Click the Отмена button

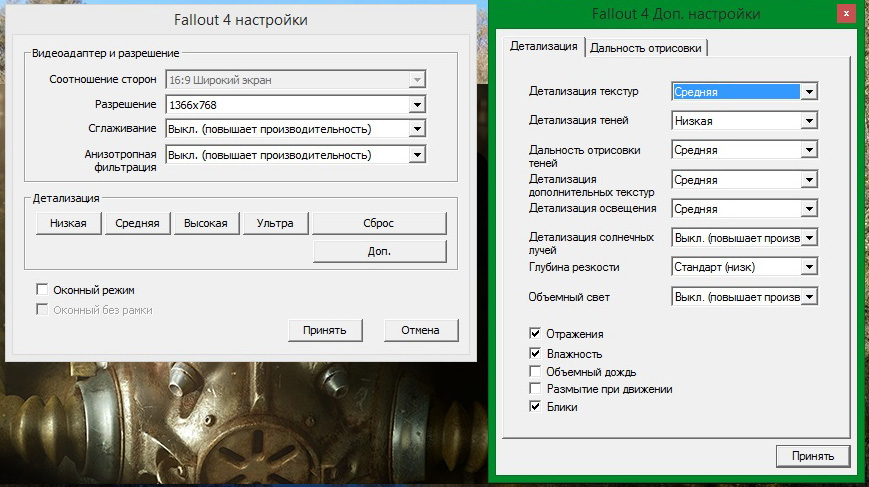(x=421, y=330)
